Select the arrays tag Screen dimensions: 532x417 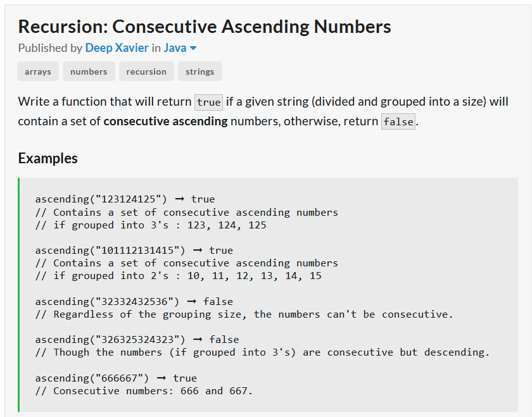pyautogui.click(x=38, y=72)
